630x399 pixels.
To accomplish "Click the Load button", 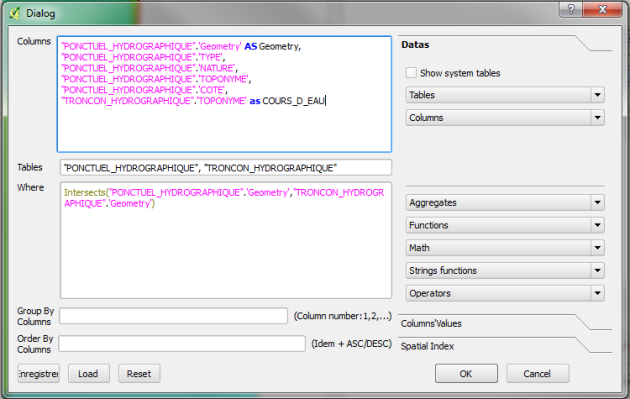I will (x=88, y=374).
